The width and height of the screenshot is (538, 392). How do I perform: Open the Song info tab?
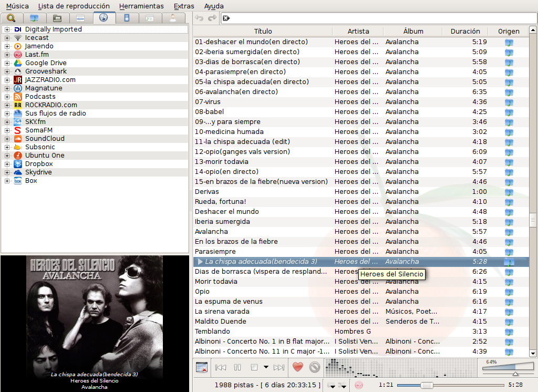(150, 18)
